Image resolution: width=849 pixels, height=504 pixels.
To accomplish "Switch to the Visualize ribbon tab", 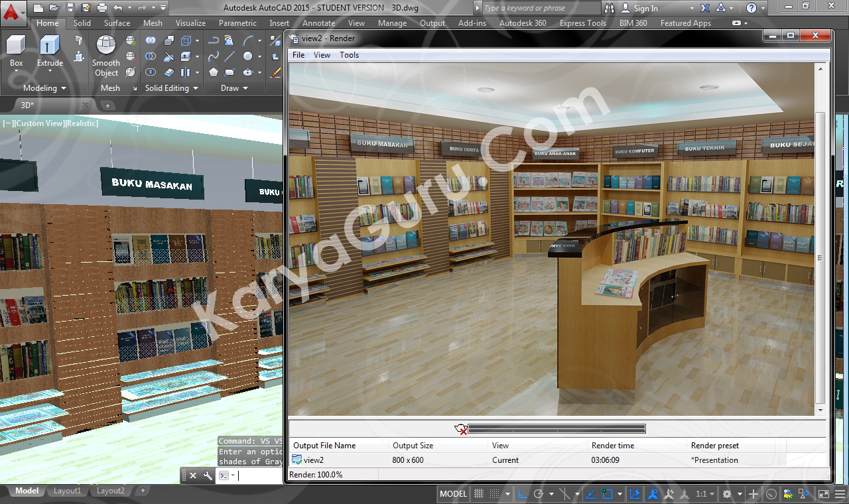I will 190,23.
